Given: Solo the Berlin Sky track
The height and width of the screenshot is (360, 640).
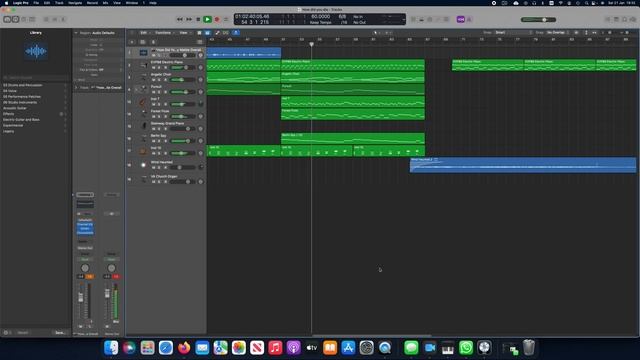Looking at the screenshot, I should click(159, 141).
